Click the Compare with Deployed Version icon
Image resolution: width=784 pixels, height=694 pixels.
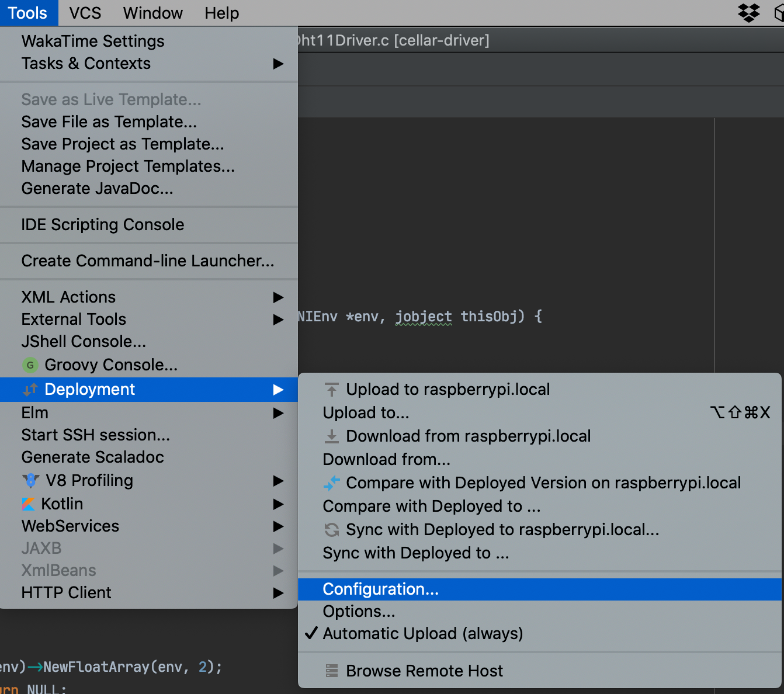point(331,483)
